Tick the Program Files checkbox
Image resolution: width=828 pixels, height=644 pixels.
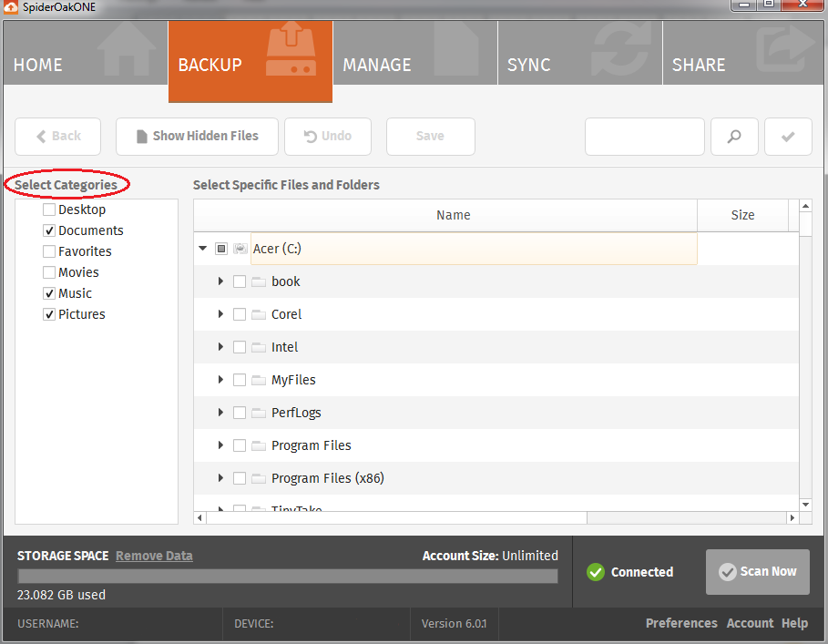(240, 445)
